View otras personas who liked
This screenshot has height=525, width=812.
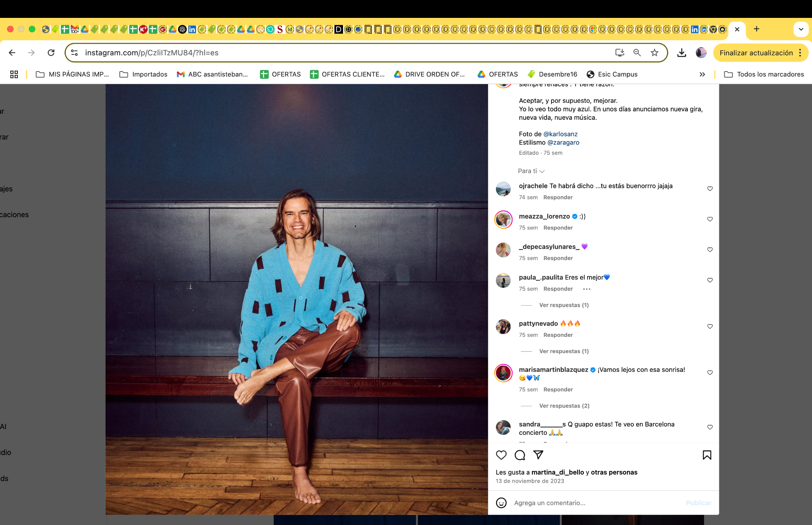614,472
